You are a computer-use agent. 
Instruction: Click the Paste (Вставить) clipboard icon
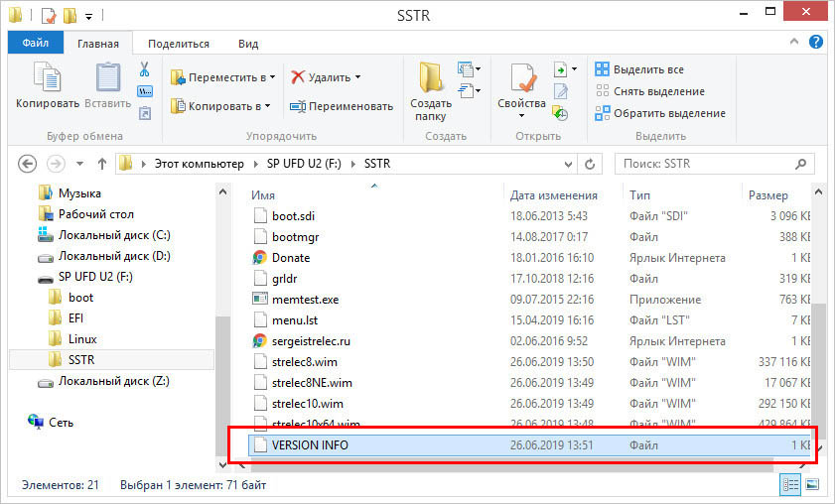pyautogui.click(x=108, y=77)
